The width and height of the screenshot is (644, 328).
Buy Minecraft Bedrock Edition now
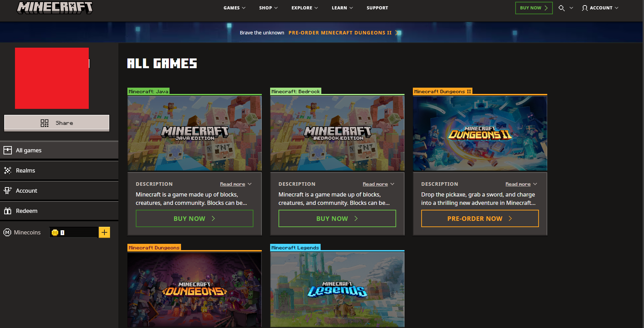(x=337, y=218)
